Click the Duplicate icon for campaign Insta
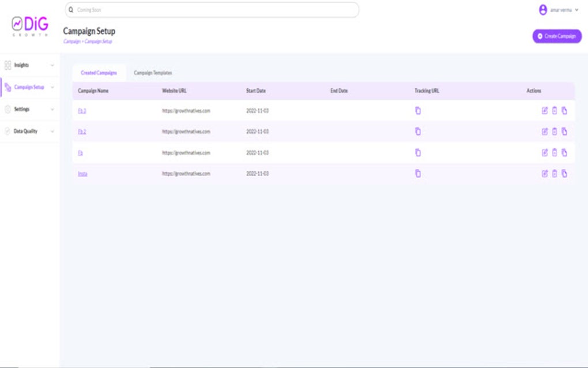The width and height of the screenshot is (588, 368). coord(564,173)
